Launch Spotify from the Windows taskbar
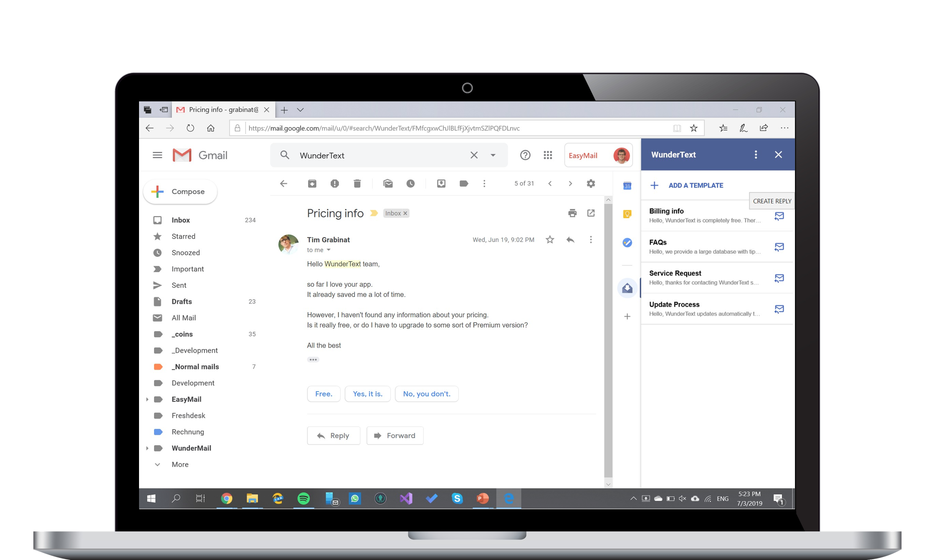Viewport: 936px width, 560px height. click(x=304, y=498)
